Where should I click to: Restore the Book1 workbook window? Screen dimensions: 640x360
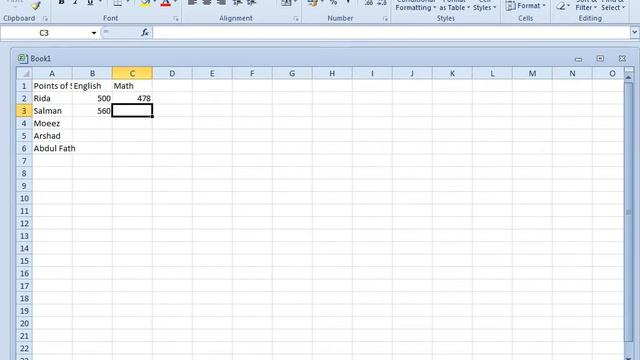600,58
